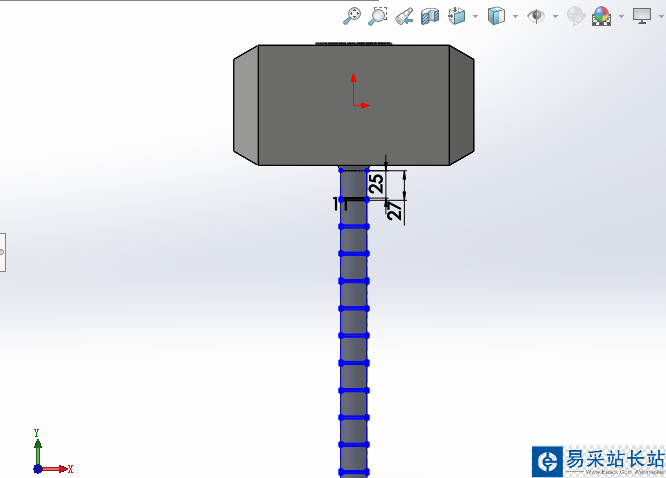Click the hammer head's front face

(353, 105)
